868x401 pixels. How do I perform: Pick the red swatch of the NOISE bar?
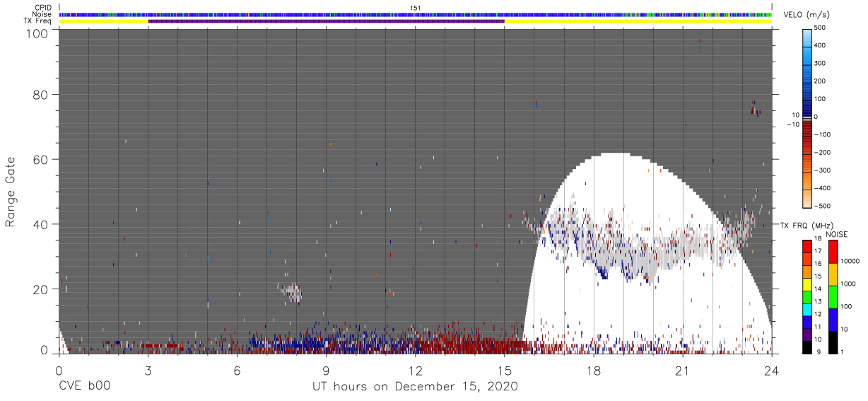pyautogui.click(x=833, y=252)
